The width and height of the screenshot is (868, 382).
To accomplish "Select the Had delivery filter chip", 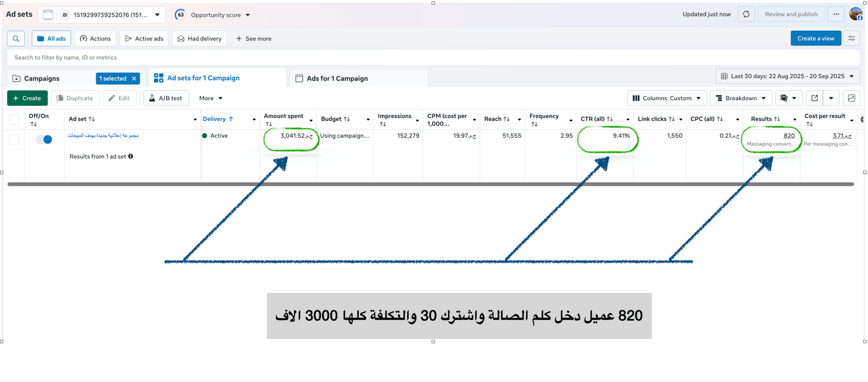I will click(x=200, y=39).
